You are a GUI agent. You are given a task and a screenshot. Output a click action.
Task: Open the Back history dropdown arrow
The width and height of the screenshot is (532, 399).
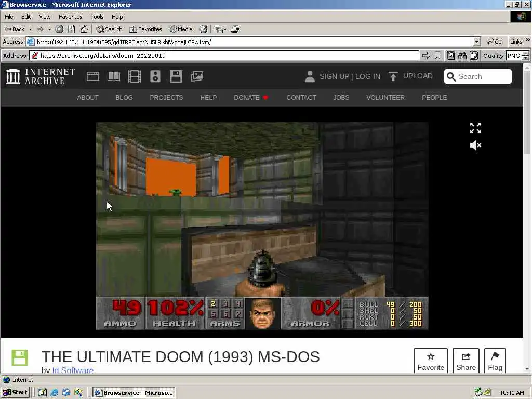click(30, 29)
